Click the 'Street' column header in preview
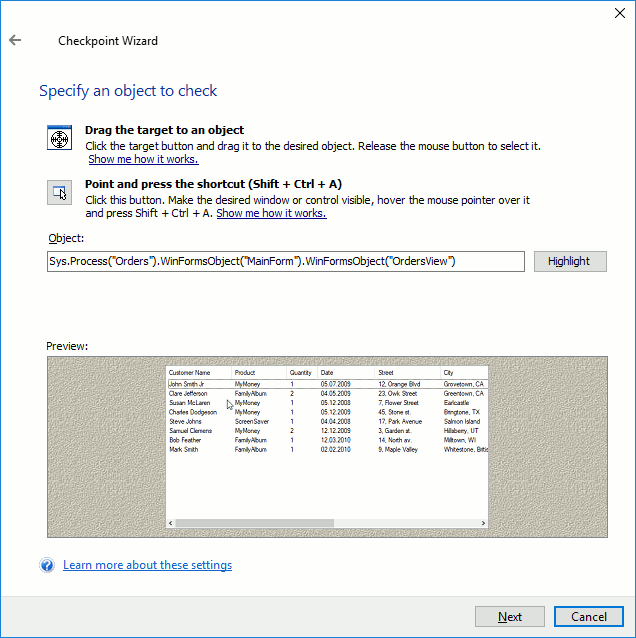This screenshot has height=638, width=636. click(x=407, y=373)
